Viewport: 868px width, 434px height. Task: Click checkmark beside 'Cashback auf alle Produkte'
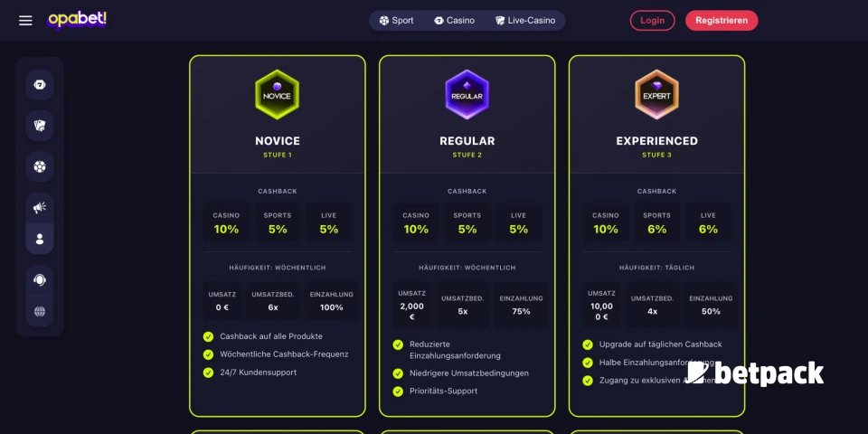(x=208, y=336)
